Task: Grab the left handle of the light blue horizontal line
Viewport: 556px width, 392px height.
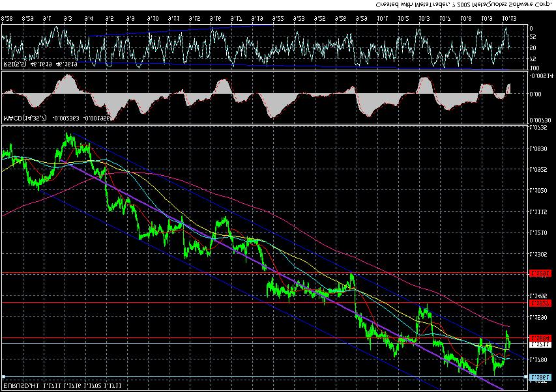Action: coord(3,377)
